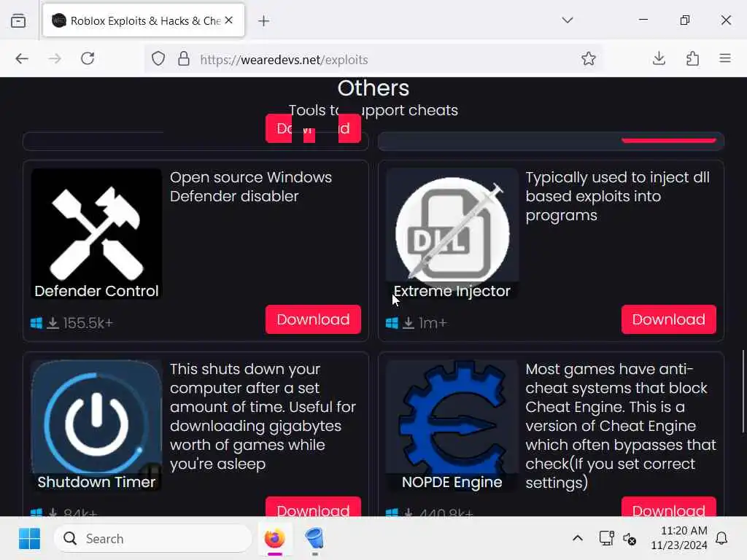Download Extreme Injector
The height and width of the screenshot is (560, 747).
tap(668, 319)
